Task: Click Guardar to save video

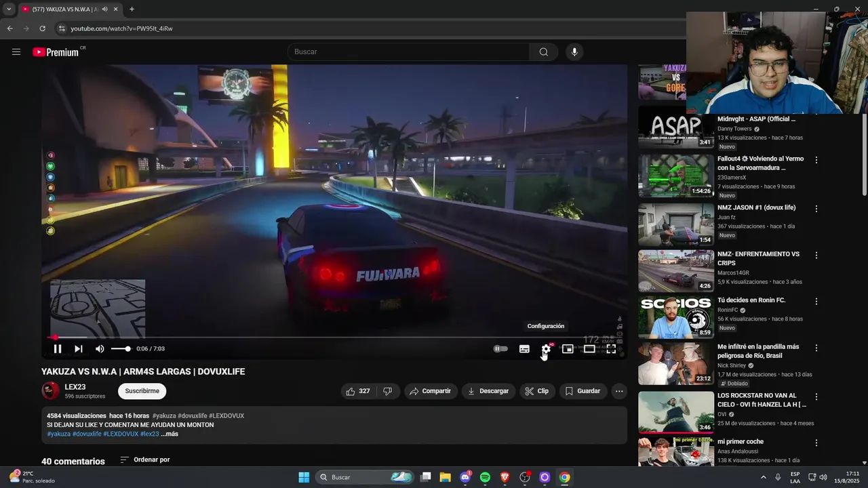Action: click(x=583, y=391)
